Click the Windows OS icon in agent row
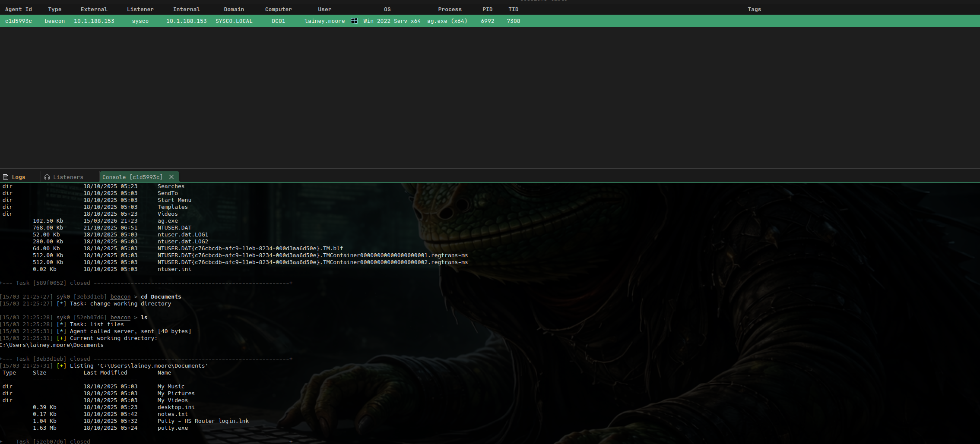 click(354, 21)
